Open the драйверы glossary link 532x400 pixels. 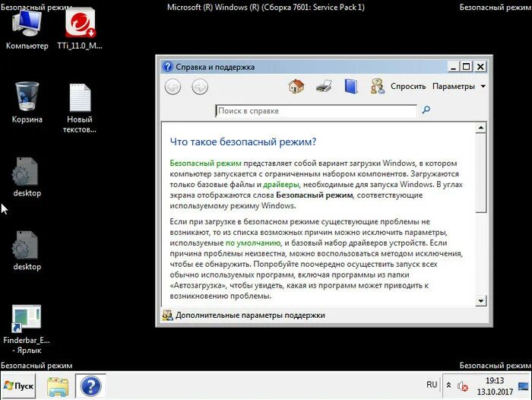click(281, 184)
